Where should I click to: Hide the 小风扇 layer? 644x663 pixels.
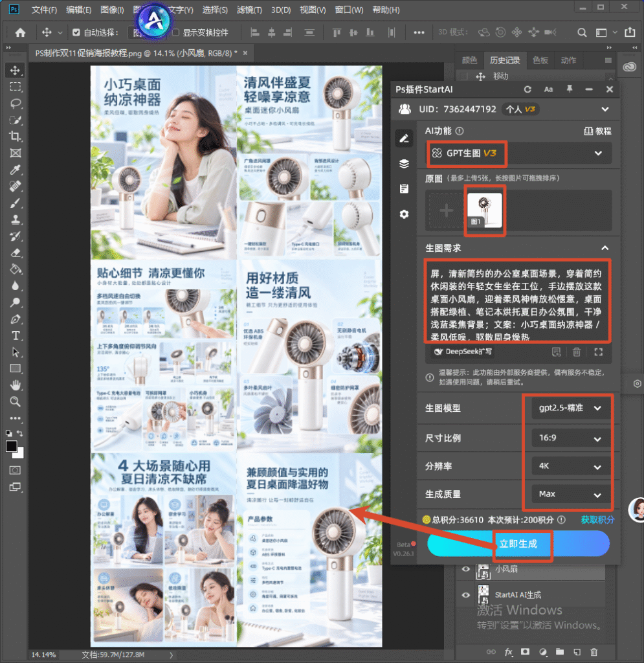point(465,569)
